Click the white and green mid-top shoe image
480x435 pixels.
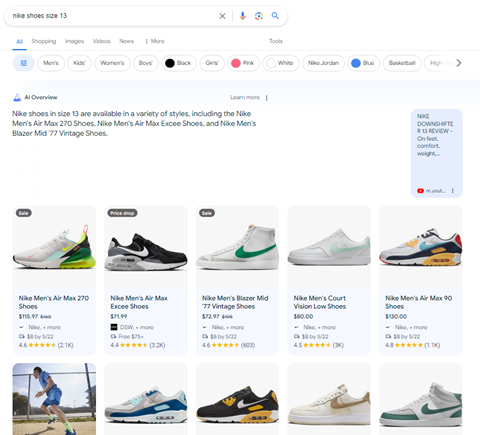[x=421, y=399]
